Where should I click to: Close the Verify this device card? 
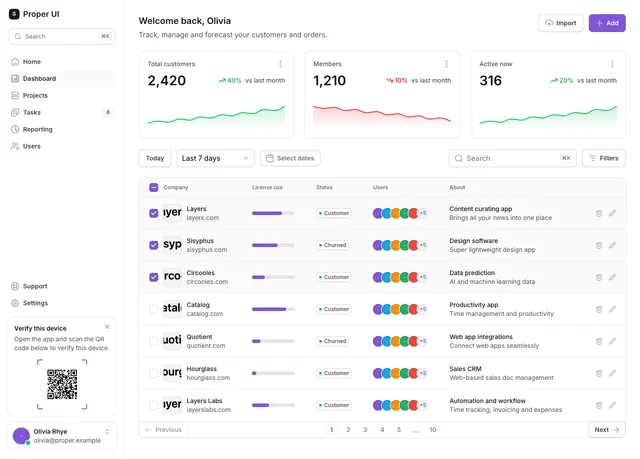pos(107,327)
